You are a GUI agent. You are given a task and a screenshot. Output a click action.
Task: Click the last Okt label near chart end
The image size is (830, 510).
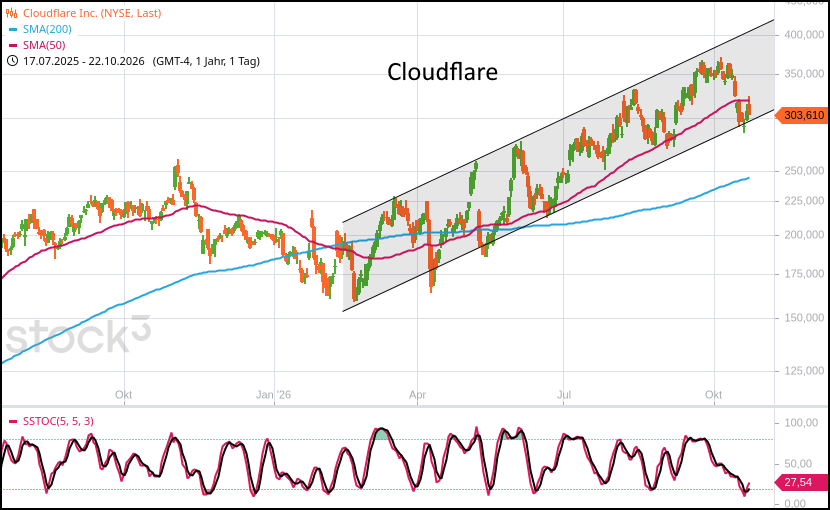[x=714, y=395]
